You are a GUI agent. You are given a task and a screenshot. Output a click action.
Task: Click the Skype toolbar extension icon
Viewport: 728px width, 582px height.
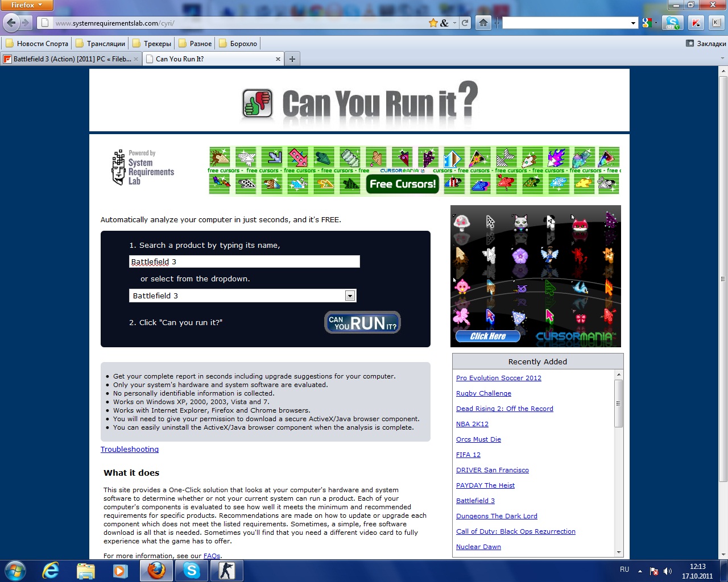click(x=673, y=23)
